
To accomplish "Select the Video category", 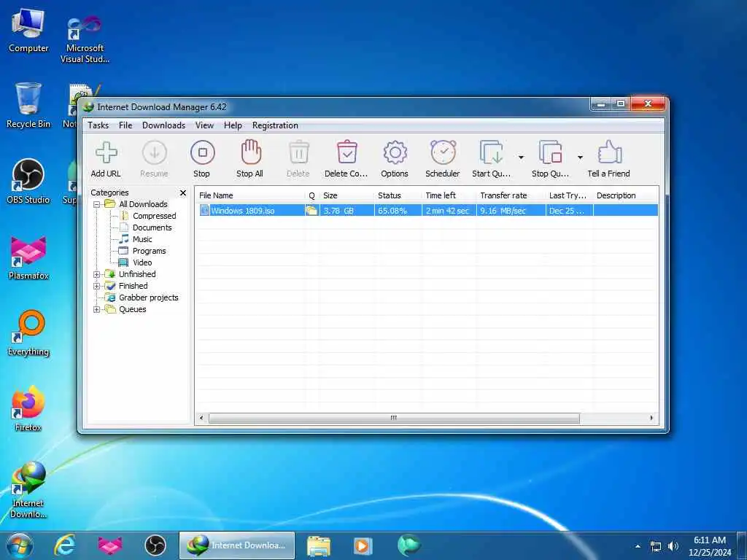I will pos(142,262).
